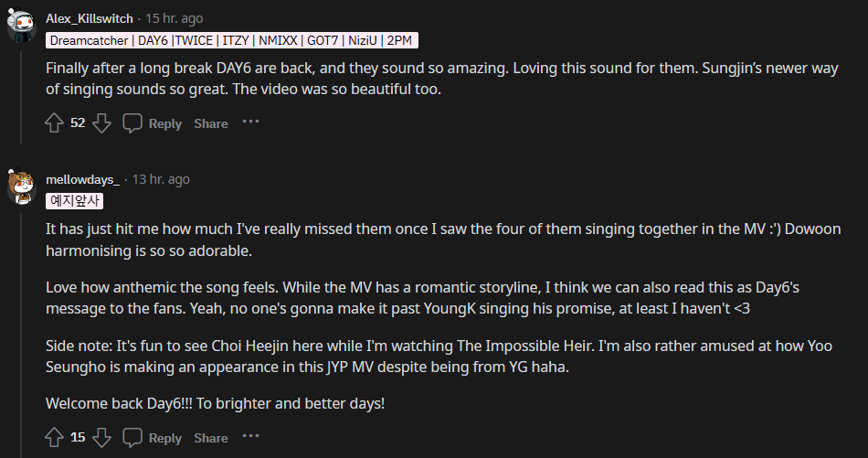Click Reply under mellowdays_ comment

tap(164, 438)
